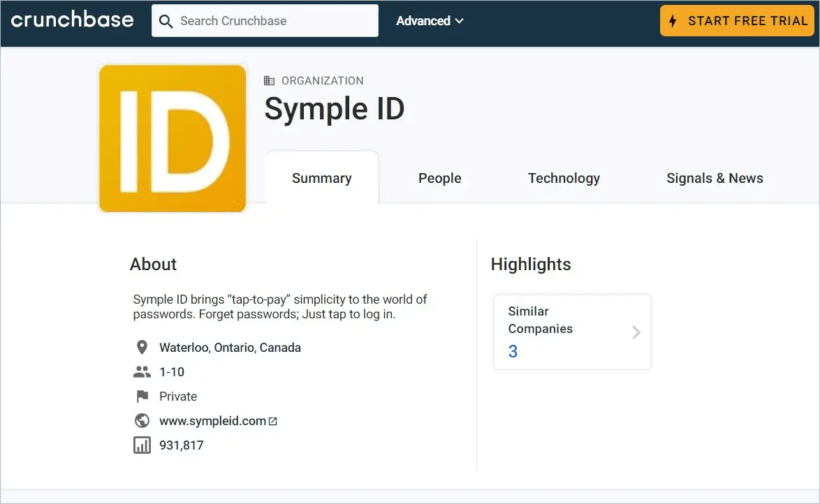820x504 pixels.
Task: Click the employees people icon
Action: (142, 372)
